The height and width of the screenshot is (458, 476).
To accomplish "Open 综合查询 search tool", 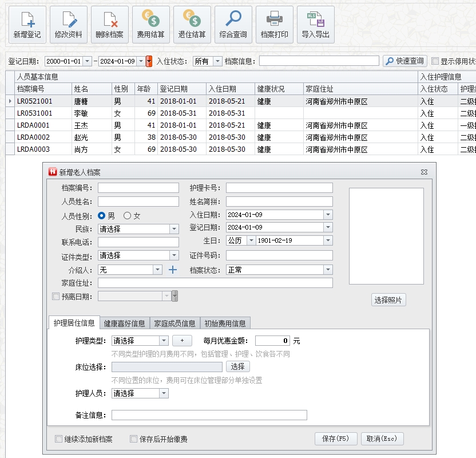I will pyautogui.click(x=233, y=25).
